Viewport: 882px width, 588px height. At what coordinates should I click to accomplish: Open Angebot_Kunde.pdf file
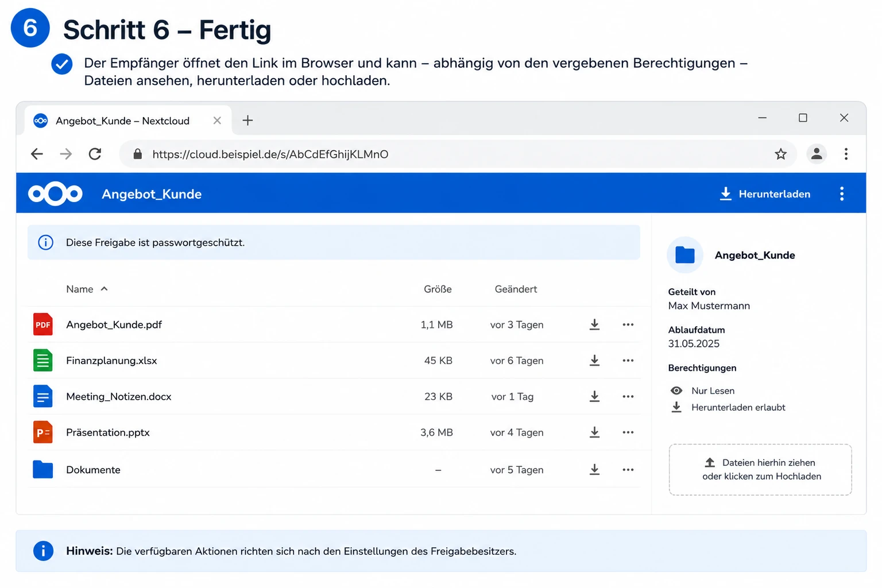[x=114, y=324]
